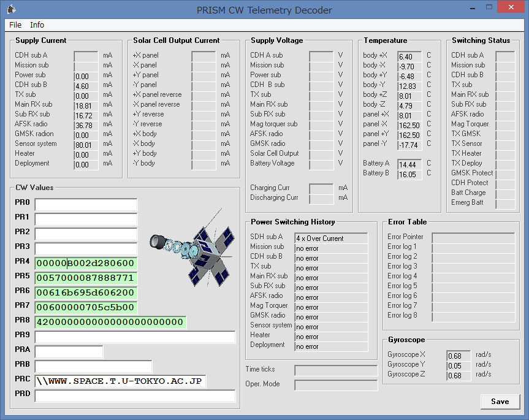Image resolution: width=529 pixels, height=420 pixels.
Task: Click the Save button
Action: [x=500, y=402]
